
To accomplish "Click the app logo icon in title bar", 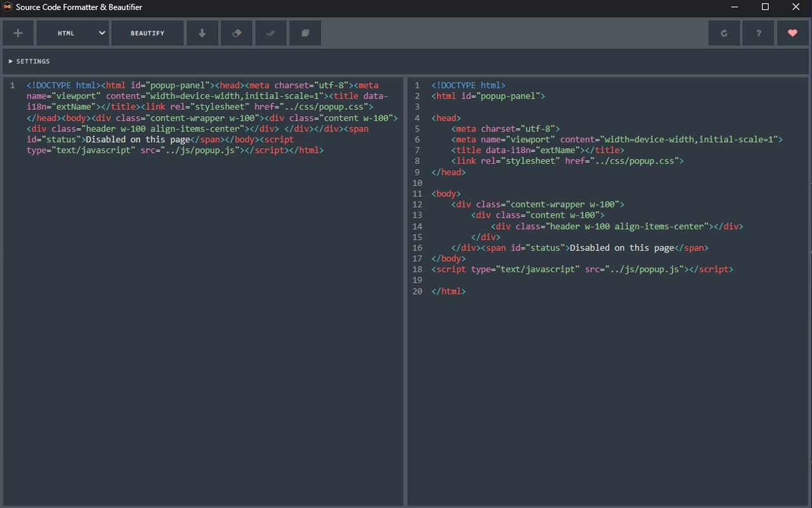I will (x=8, y=8).
